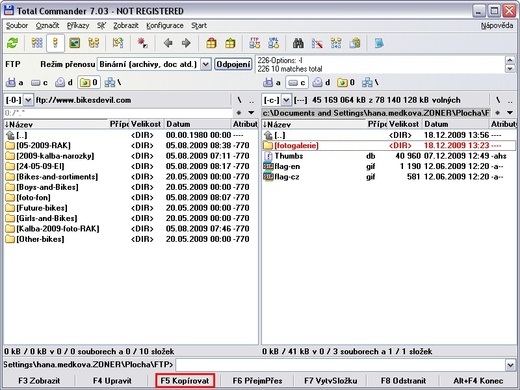The width and height of the screenshot is (520, 390).
Task: Open the Označit menu
Action: pos(47,26)
